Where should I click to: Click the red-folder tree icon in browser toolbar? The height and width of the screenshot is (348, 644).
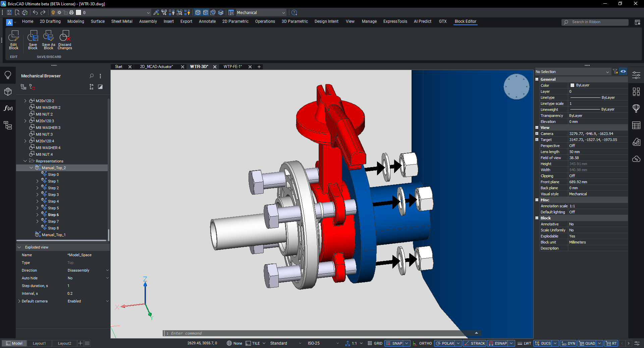[x=32, y=87]
